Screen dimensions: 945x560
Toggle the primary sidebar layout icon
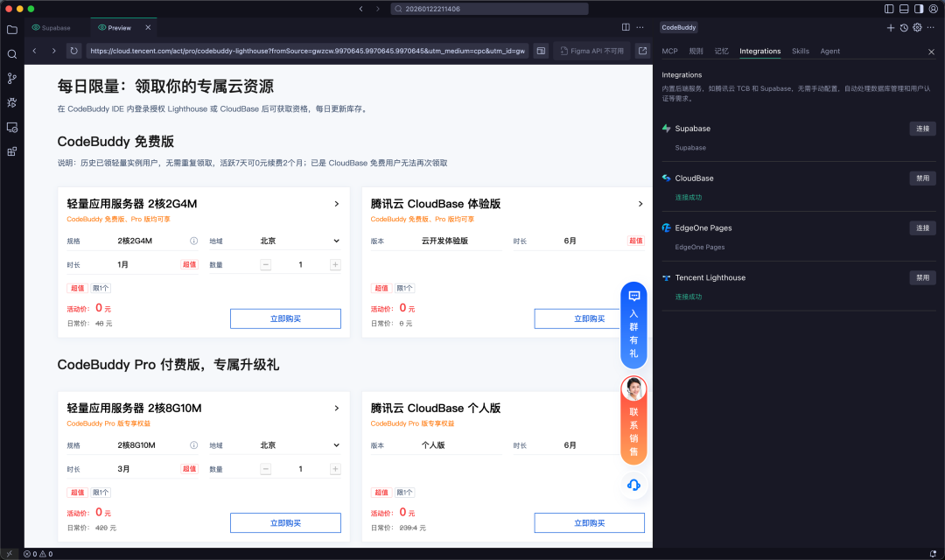(x=888, y=8)
